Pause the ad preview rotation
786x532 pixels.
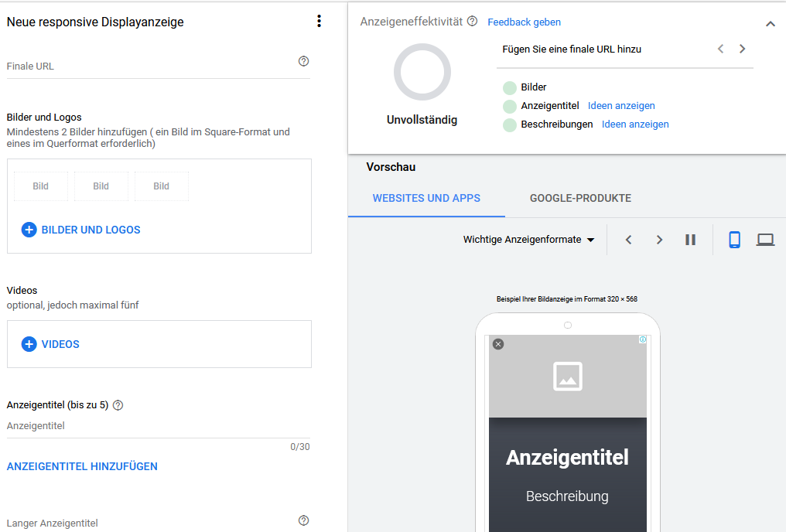[x=690, y=240]
